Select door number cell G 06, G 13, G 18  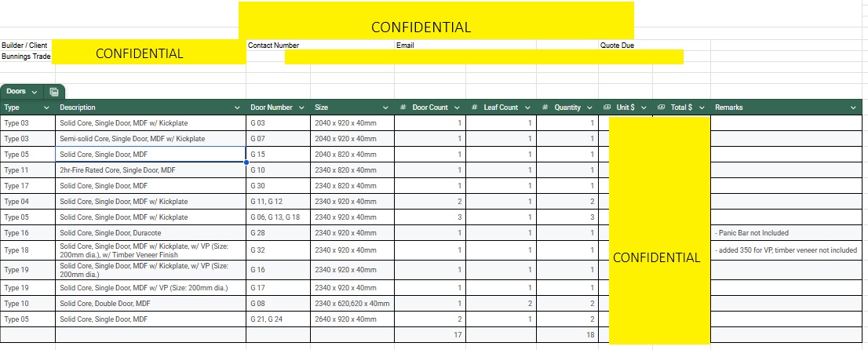tap(278, 217)
